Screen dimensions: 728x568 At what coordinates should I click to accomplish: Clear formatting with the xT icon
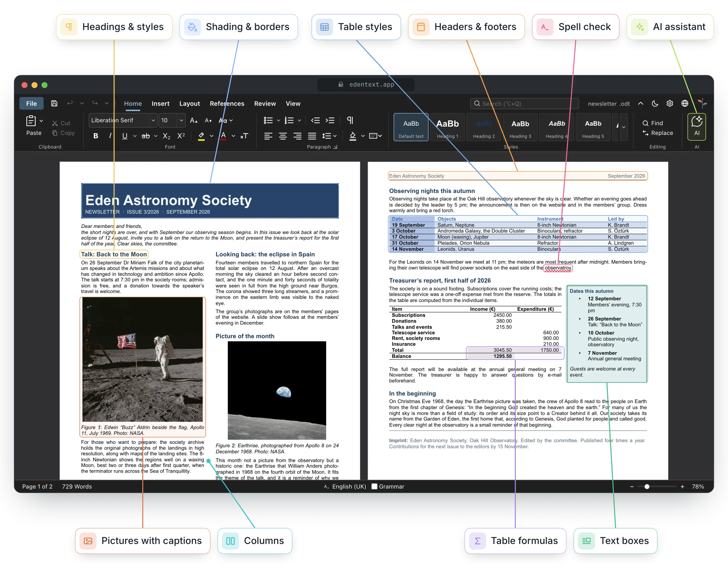click(244, 136)
